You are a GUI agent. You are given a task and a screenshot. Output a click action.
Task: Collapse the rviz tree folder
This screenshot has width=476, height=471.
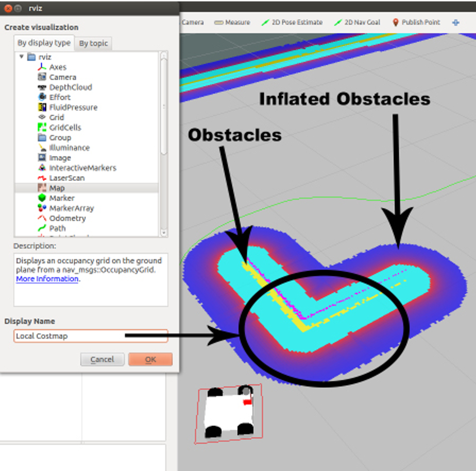point(22,57)
